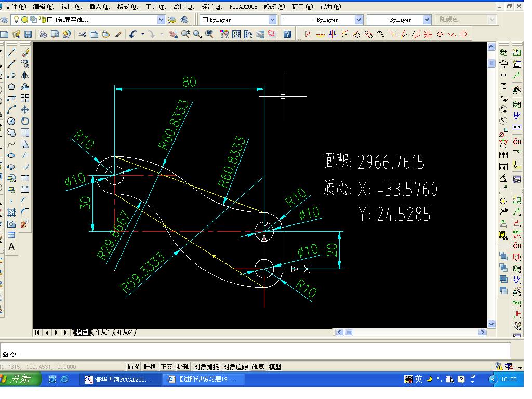
Task: Open the PCCAD2005 menu
Action: [243, 6]
